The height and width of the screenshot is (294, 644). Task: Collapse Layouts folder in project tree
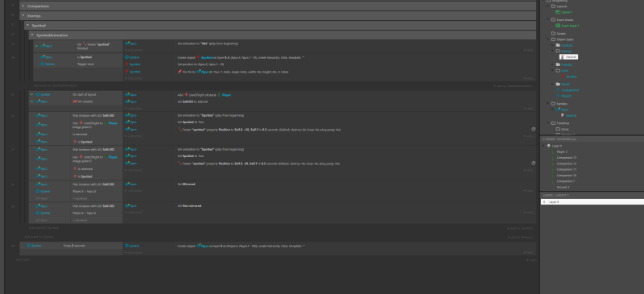point(548,6)
